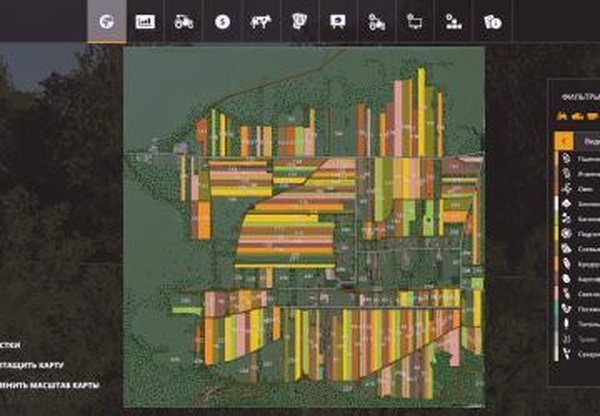Open the finances dollar-coin tab
600x416 pixels.
point(222,22)
